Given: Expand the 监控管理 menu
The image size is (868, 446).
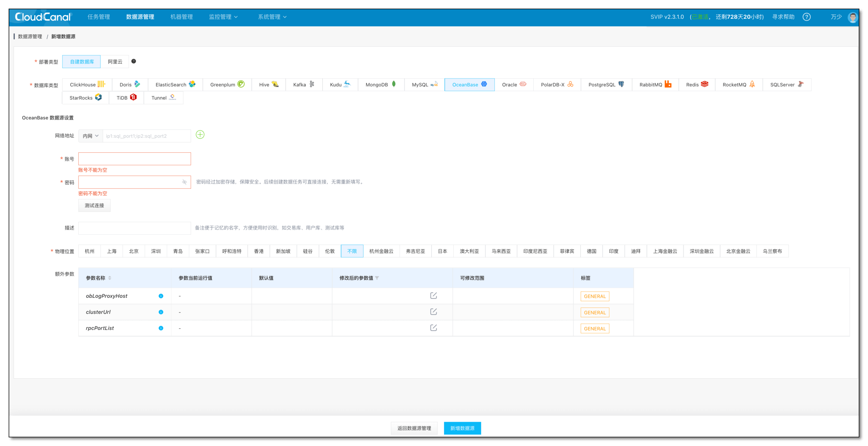Looking at the screenshot, I should pyautogui.click(x=223, y=17).
